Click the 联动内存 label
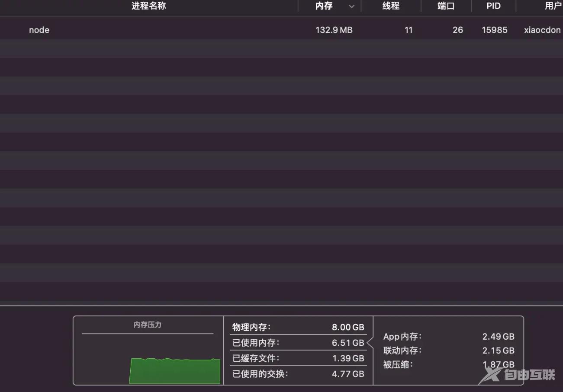This screenshot has height=392, width=563. tap(402, 351)
